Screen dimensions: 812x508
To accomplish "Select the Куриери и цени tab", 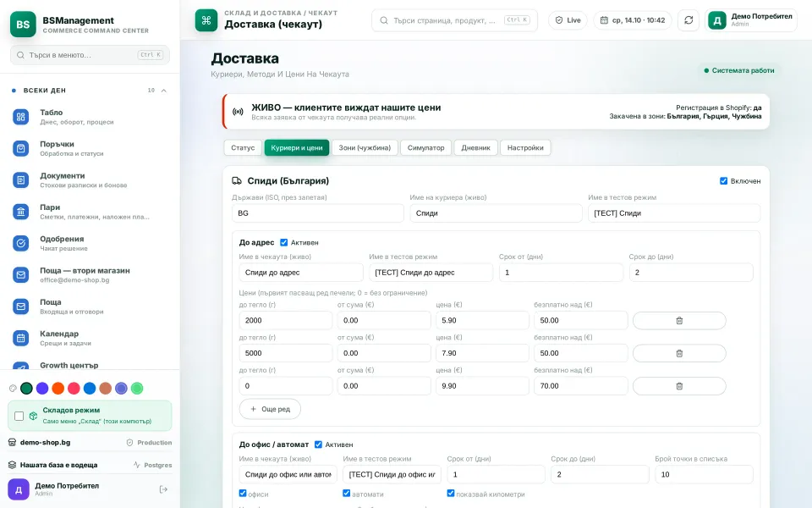I will point(297,147).
